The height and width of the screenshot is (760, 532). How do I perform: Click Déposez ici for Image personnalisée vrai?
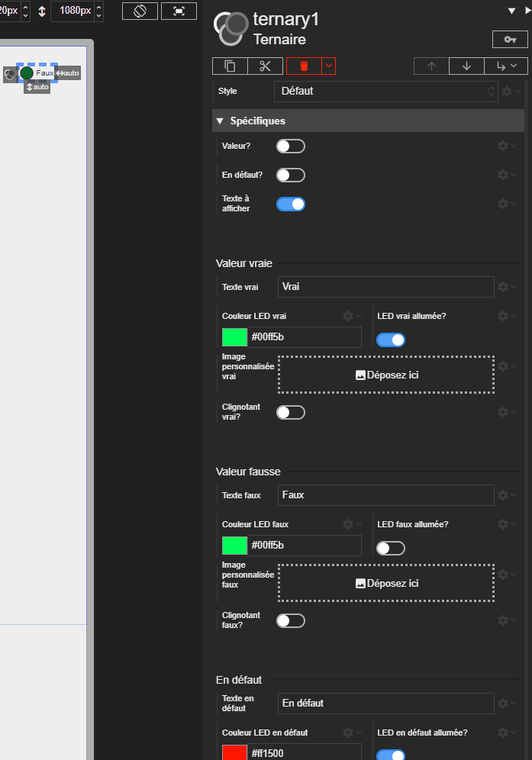(x=386, y=375)
